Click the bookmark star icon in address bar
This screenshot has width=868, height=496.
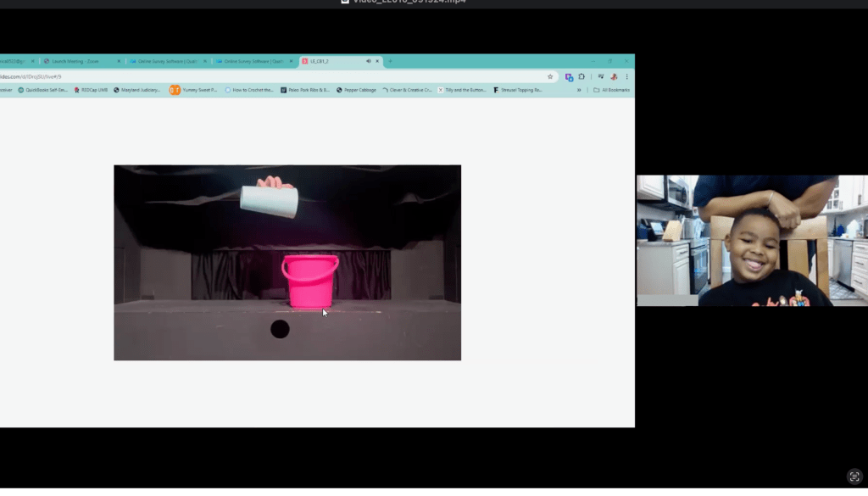click(x=550, y=76)
